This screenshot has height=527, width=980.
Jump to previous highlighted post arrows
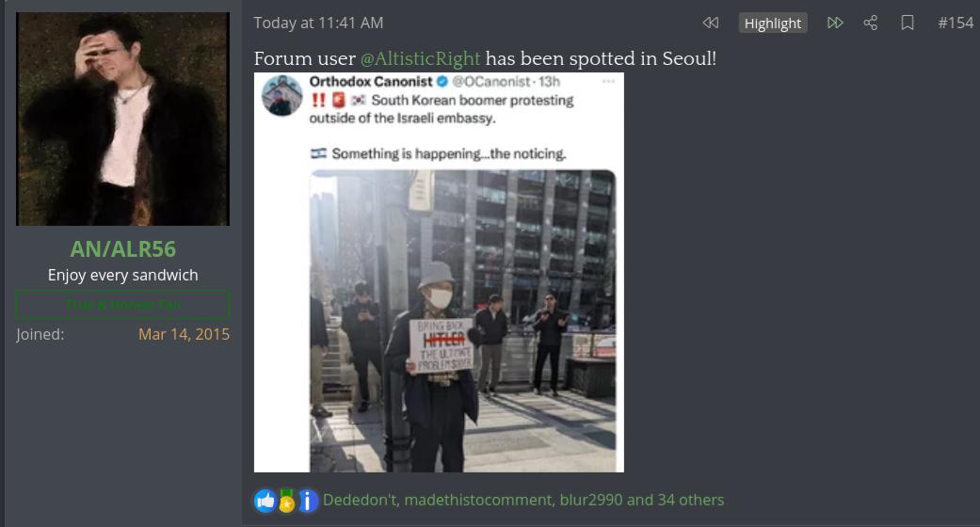[710, 24]
